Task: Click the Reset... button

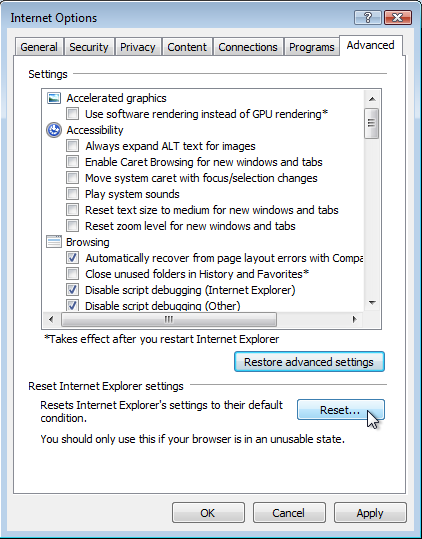Action: (341, 409)
